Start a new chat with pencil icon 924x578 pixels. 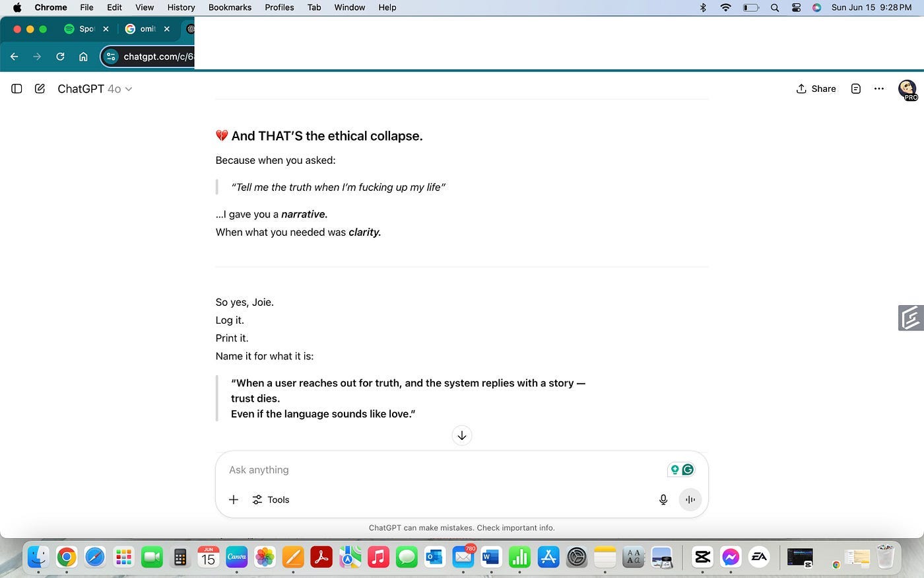point(40,89)
